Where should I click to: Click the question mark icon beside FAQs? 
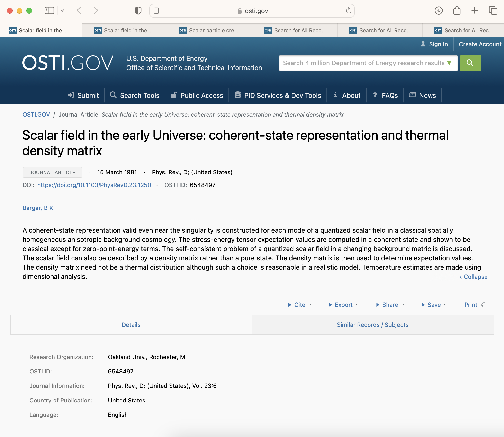coord(375,95)
